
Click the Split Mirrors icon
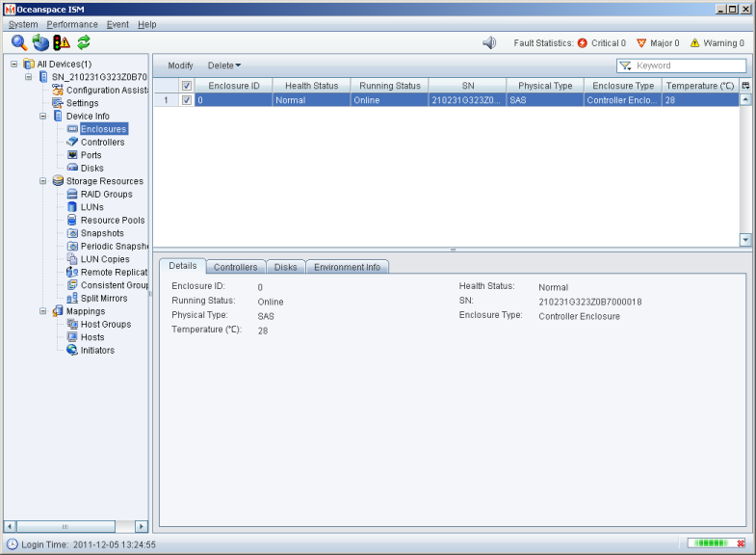click(x=72, y=298)
